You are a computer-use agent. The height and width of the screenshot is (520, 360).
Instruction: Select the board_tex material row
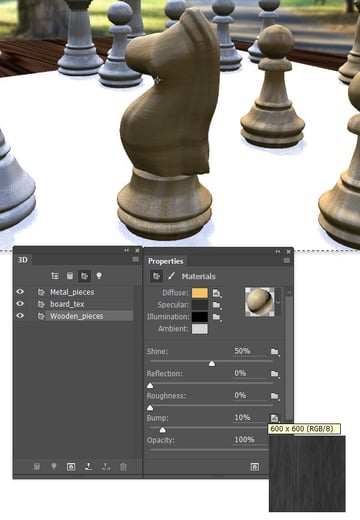click(84, 304)
